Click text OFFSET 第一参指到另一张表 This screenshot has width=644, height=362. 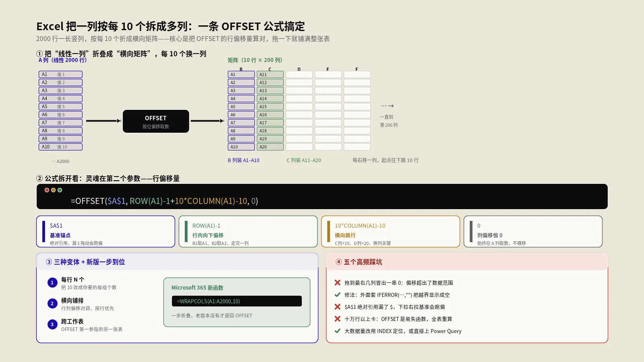92,329
